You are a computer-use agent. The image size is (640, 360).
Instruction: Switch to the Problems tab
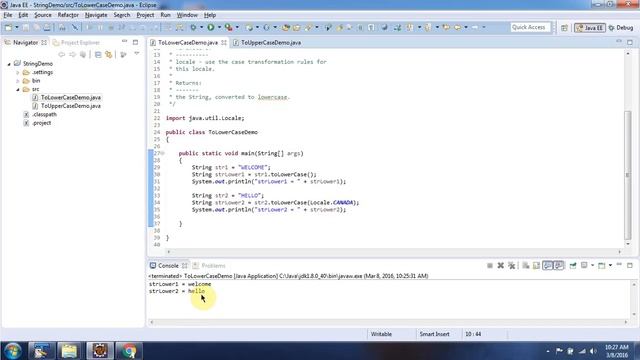[x=209, y=266]
